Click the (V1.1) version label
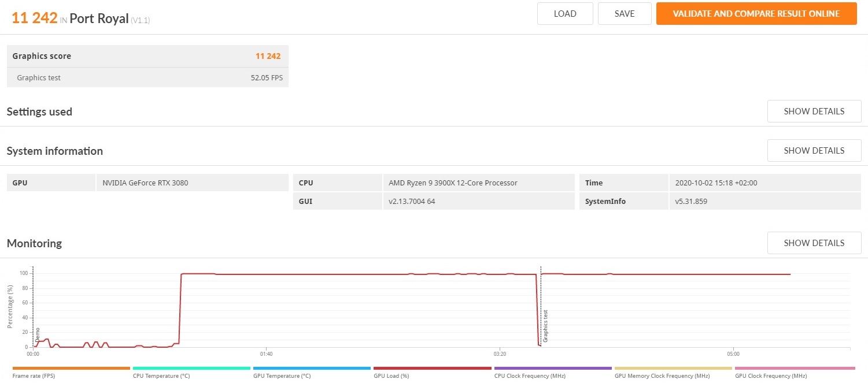Screen dimensions: 868x383 [x=141, y=20]
